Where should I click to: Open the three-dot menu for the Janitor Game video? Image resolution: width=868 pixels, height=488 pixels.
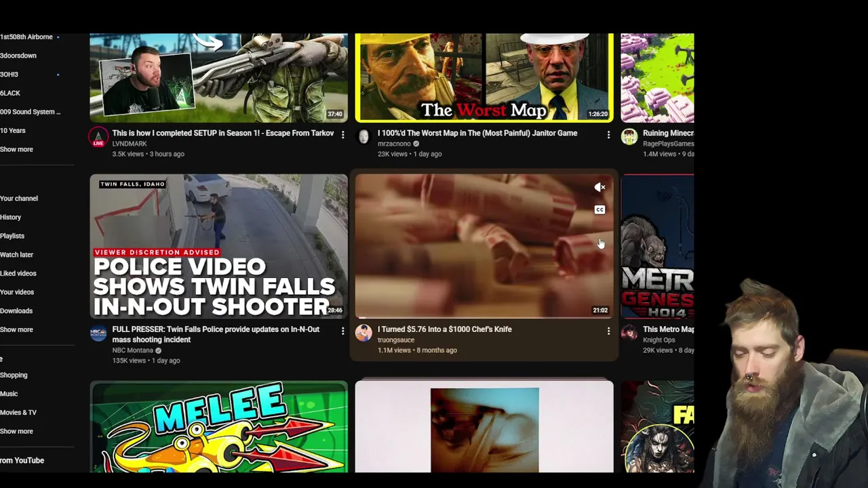pyautogui.click(x=608, y=135)
